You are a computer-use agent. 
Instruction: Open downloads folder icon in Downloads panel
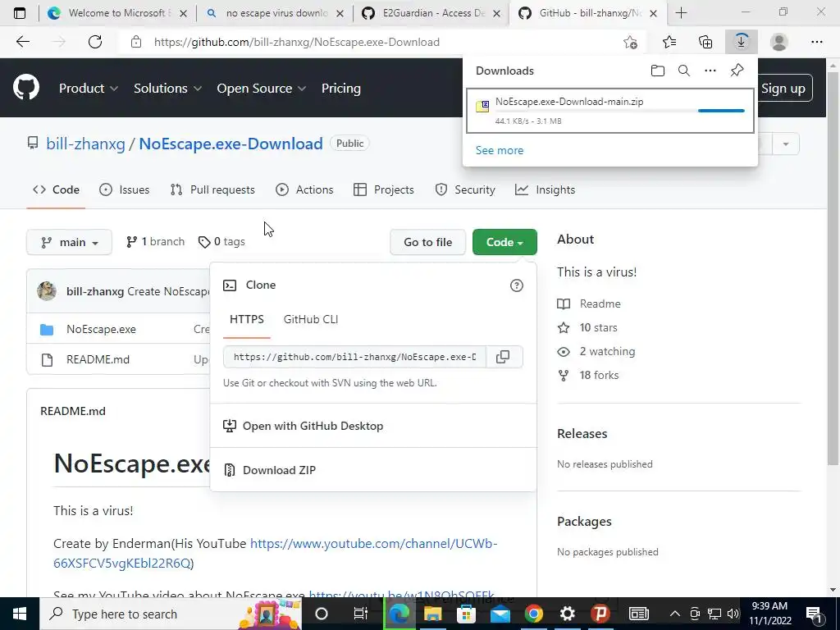(x=658, y=71)
